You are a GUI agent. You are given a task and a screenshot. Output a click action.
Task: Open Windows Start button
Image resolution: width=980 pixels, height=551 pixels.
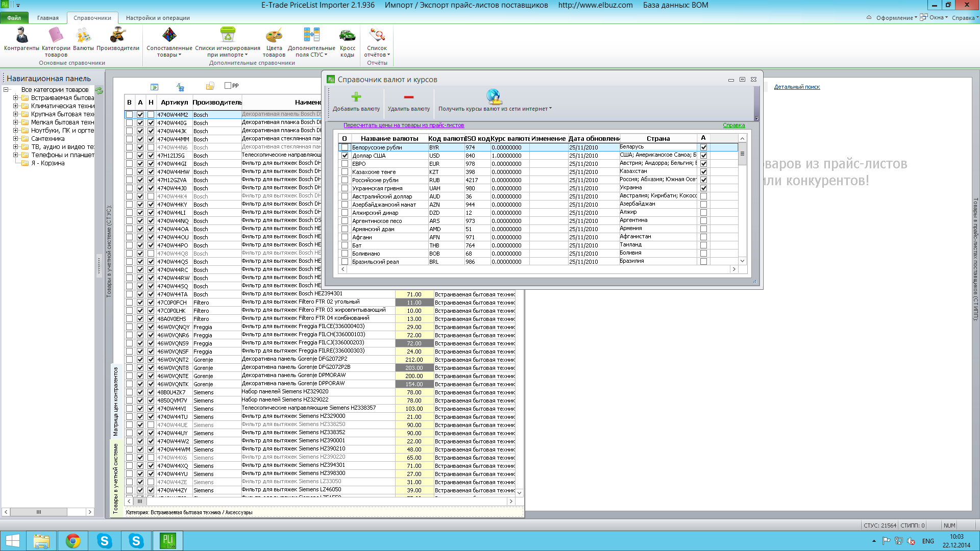tap(12, 541)
